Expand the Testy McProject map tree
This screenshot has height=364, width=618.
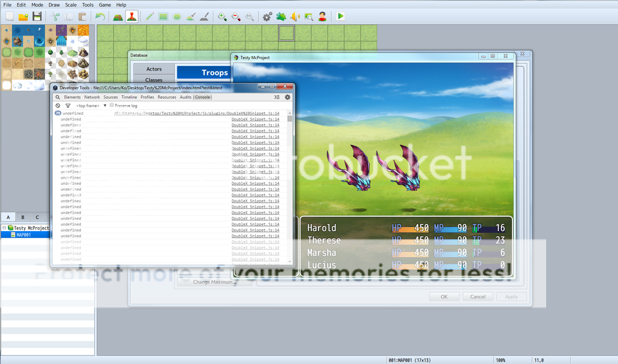click(x=5, y=228)
